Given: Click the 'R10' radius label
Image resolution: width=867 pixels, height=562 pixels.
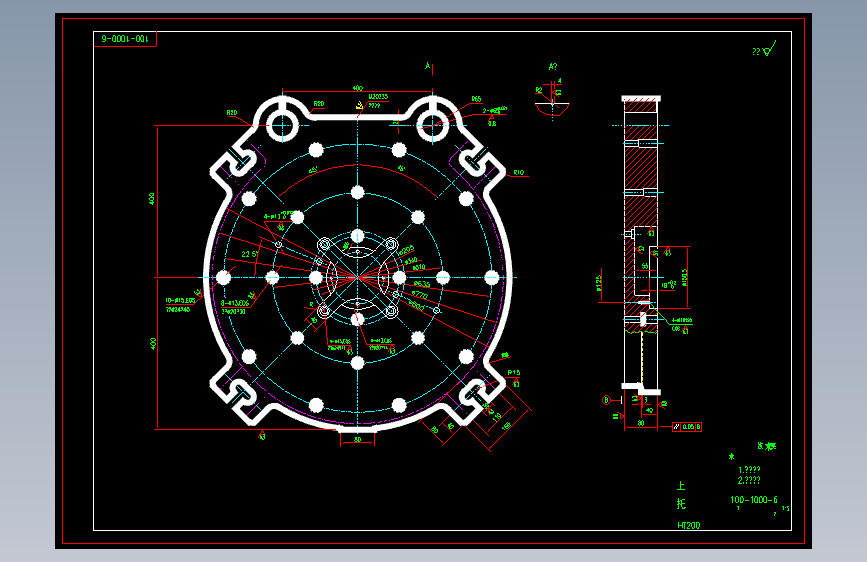Looking at the screenshot, I should [519, 173].
